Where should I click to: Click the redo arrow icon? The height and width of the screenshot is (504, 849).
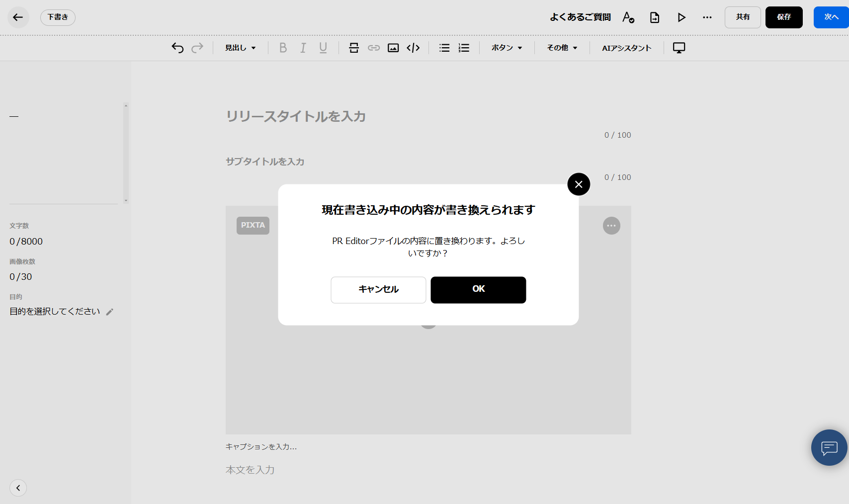pyautogui.click(x=197, y=48)
